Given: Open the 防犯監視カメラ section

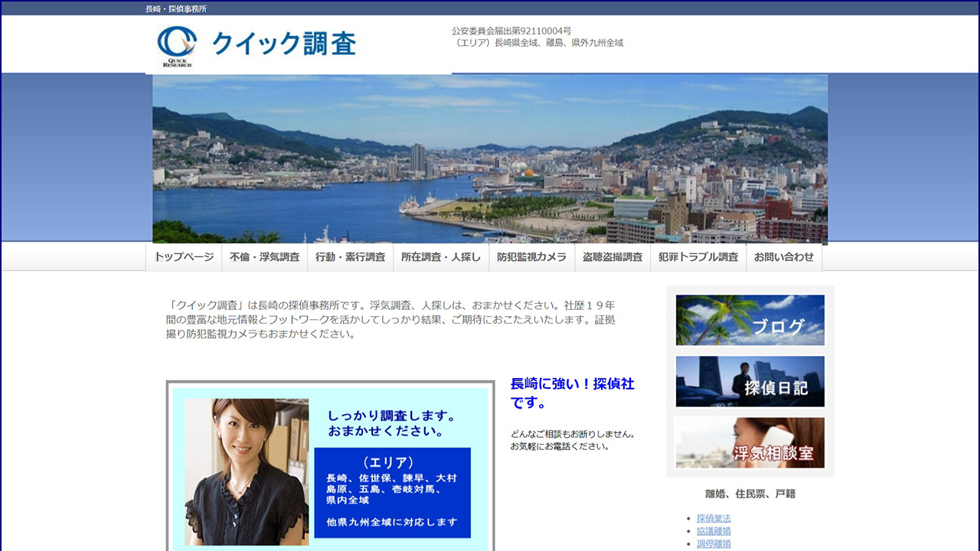Looking at the screenshot, I should pos(531,257).
